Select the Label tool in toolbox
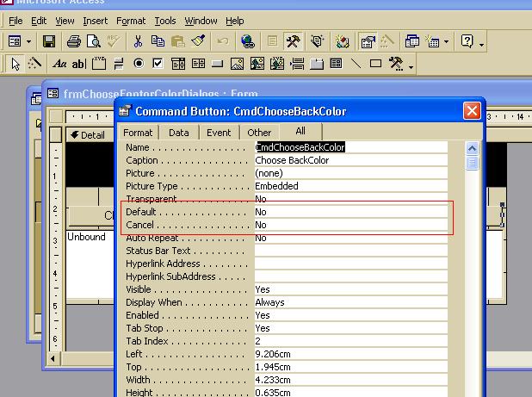Screen dimensions: 532x397 [59, 64]
